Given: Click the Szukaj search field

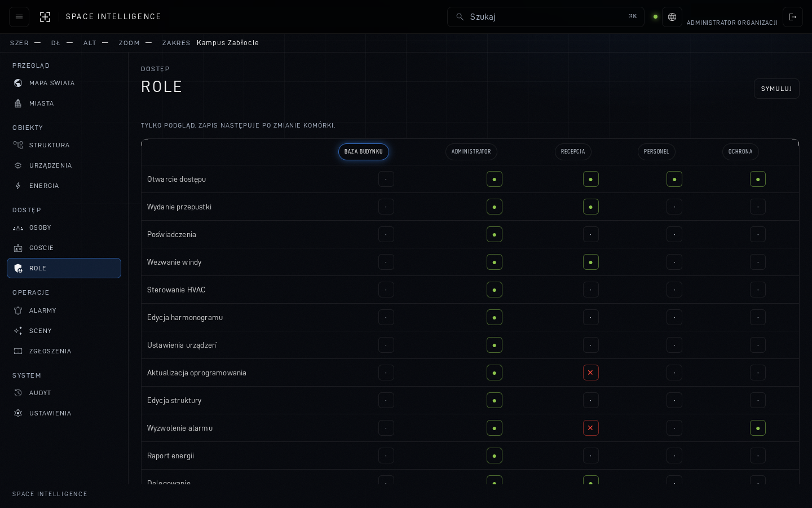Looking at the screenshot, I should click(x=546, y=17).
